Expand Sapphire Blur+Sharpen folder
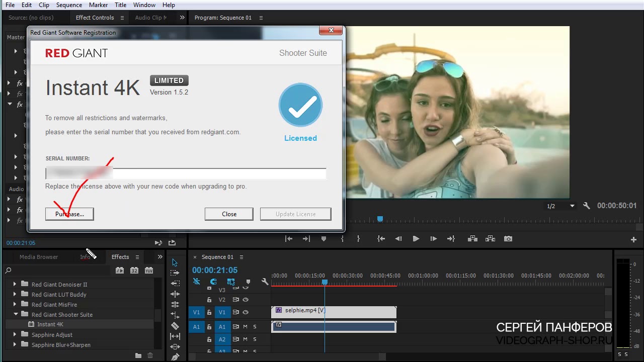This screenshot has height=362, width=644. click(15, 344)
